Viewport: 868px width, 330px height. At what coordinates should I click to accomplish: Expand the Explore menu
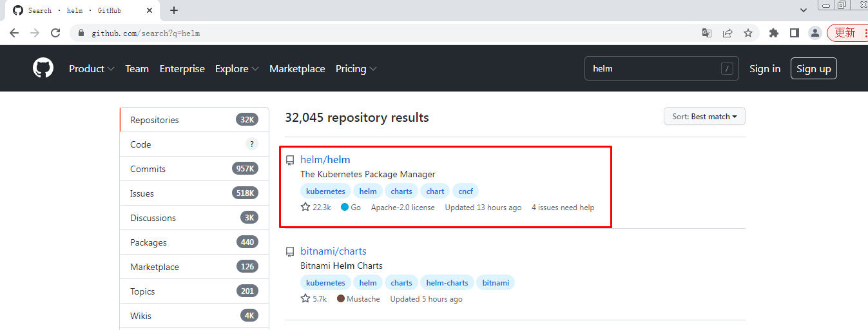coord(237,68)
